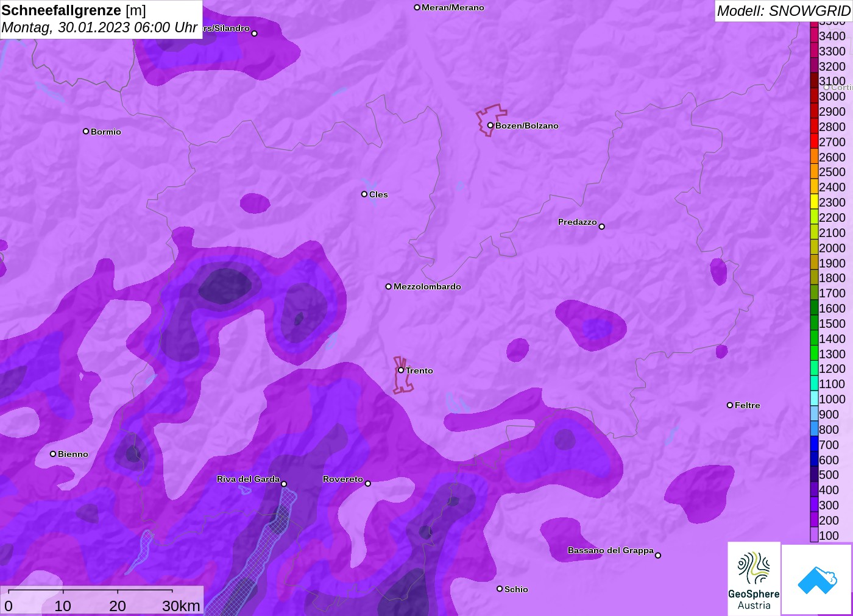Click the Silandro city marker dot
The width and height of the screenshot is (853, 616).
pyautogui.click(x=254, y=34)
